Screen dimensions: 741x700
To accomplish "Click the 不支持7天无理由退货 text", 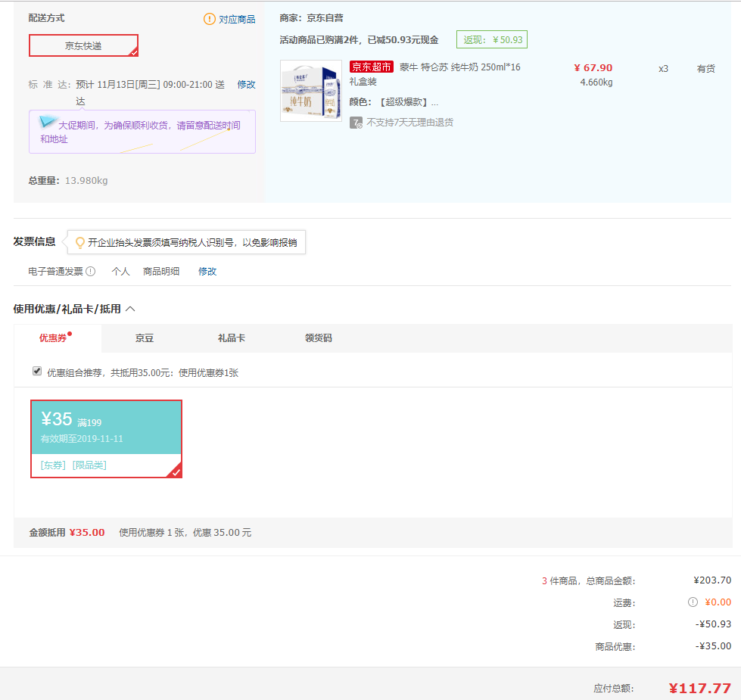I will pos(409,123).
